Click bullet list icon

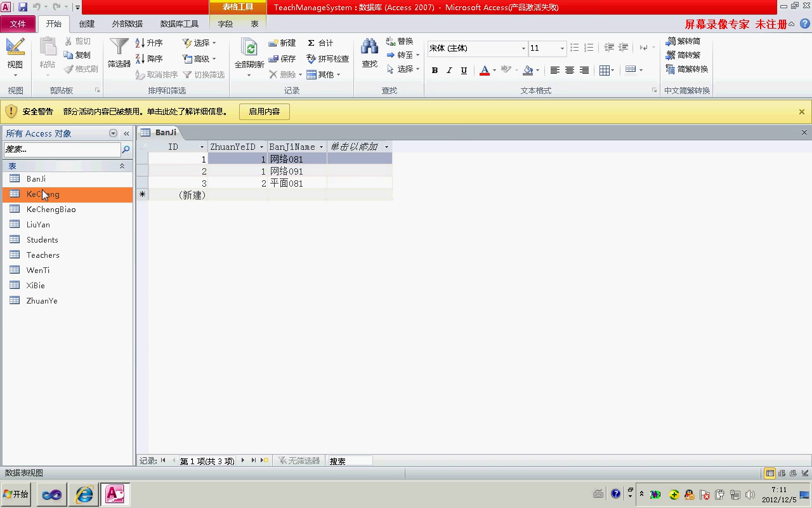coord(574,48)
